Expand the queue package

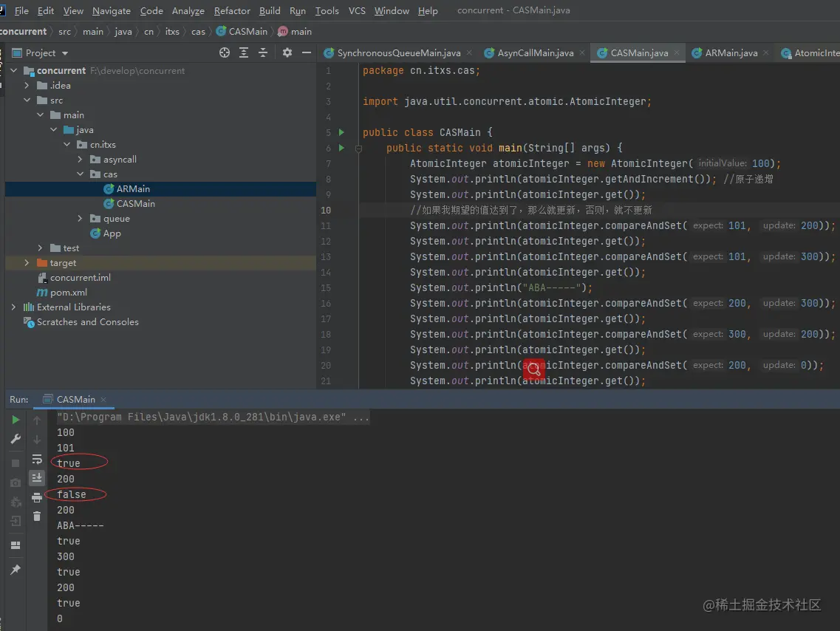tap(80, 219)
